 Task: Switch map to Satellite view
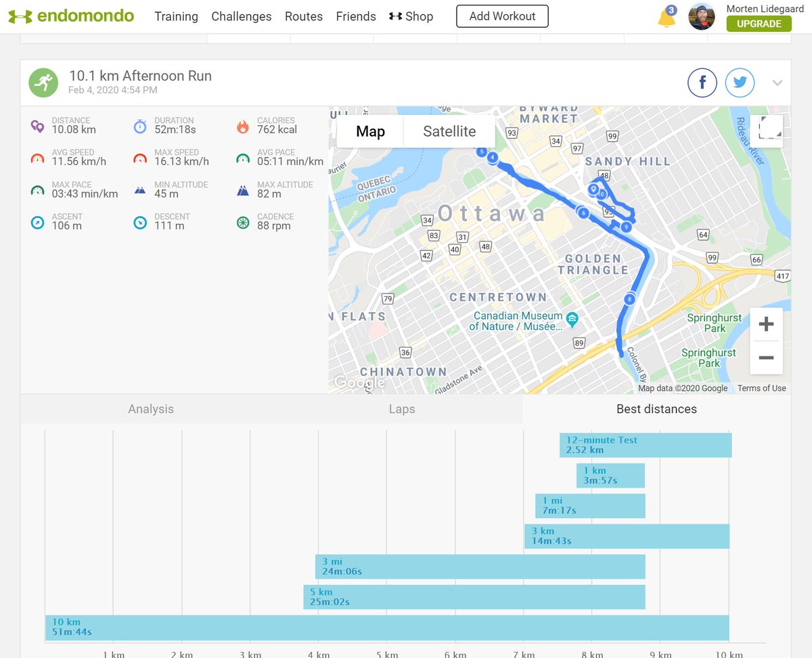(449, 131)
